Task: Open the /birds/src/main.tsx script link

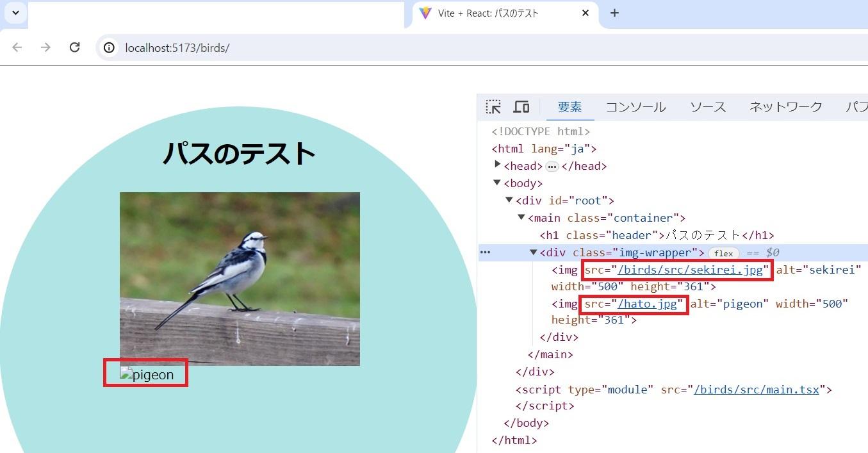Action: 757,389
